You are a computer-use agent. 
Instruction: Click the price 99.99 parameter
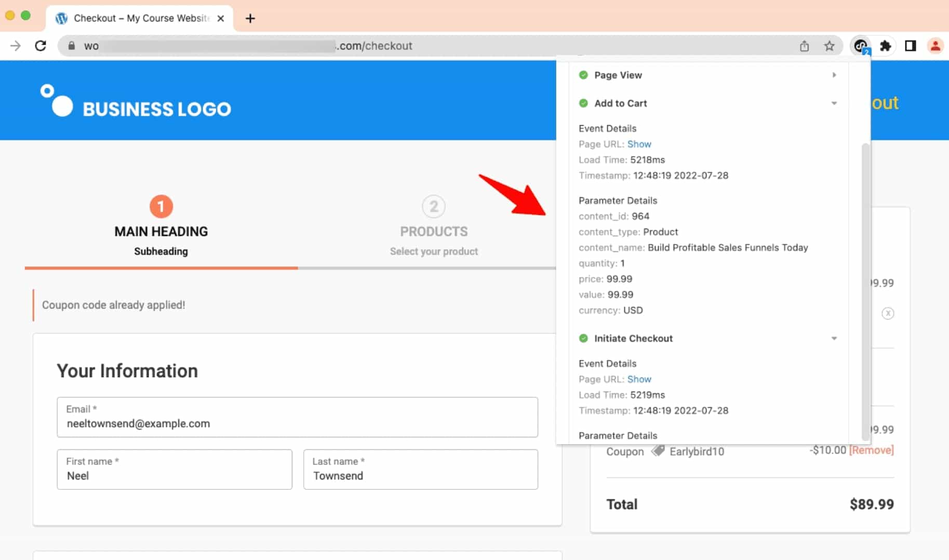click(x=605, y=279)
